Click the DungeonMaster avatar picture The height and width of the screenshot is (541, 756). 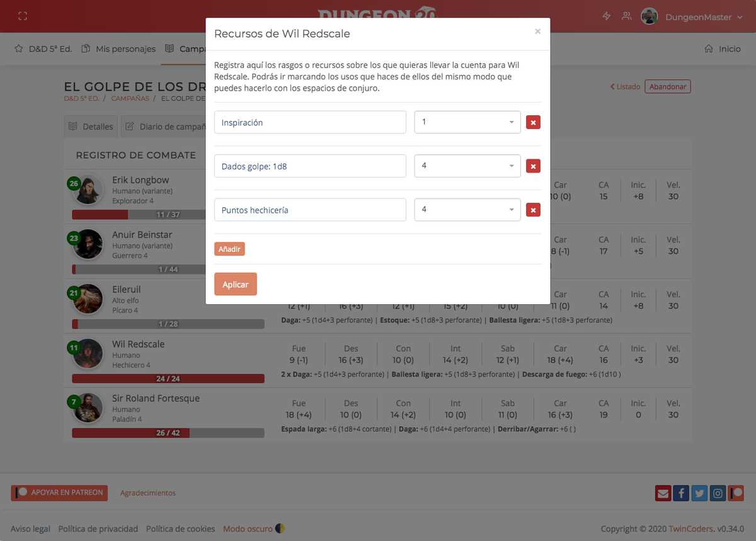pos(650,17)
